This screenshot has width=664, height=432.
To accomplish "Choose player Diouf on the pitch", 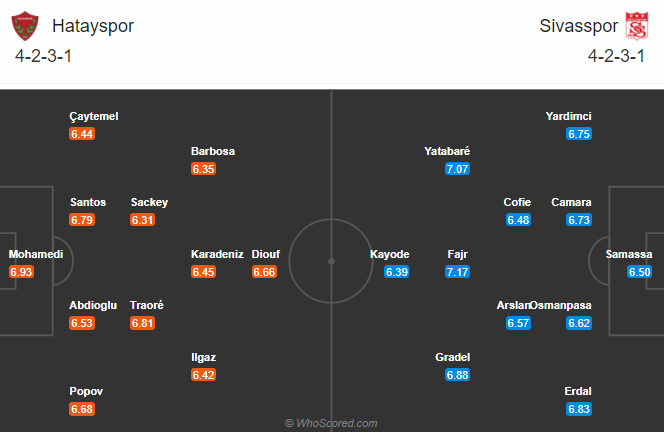I will click(266, 254).
